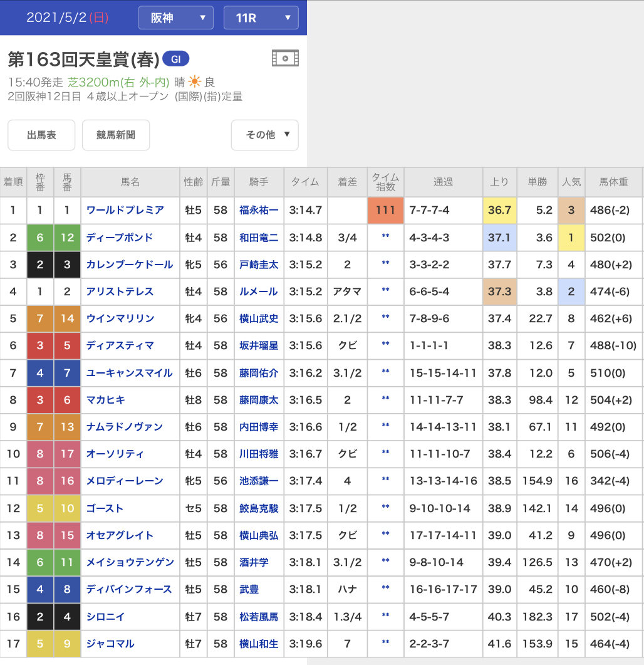Open horse オセアグレイト link
644x665 pixels.
coord(120,535)
